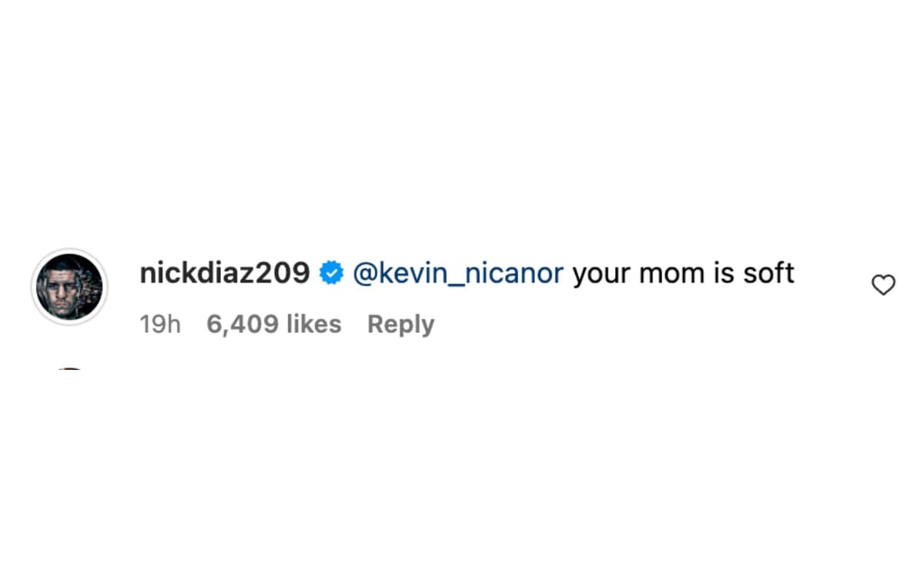
Task: Click the tagged user kevin_nicanor
Action: tap(457, 273)
